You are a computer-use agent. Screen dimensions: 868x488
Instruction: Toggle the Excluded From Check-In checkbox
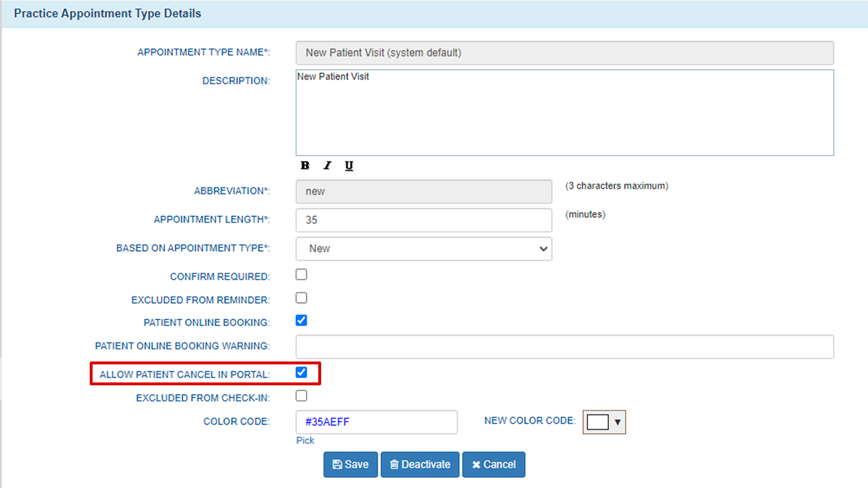(x=302, y=395)
